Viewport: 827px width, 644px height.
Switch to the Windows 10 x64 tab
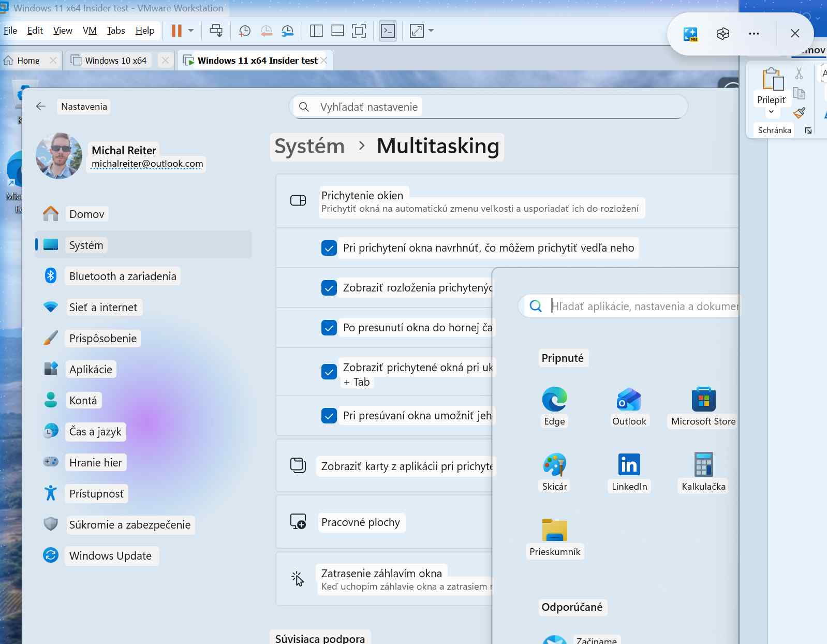pos(115,61)
